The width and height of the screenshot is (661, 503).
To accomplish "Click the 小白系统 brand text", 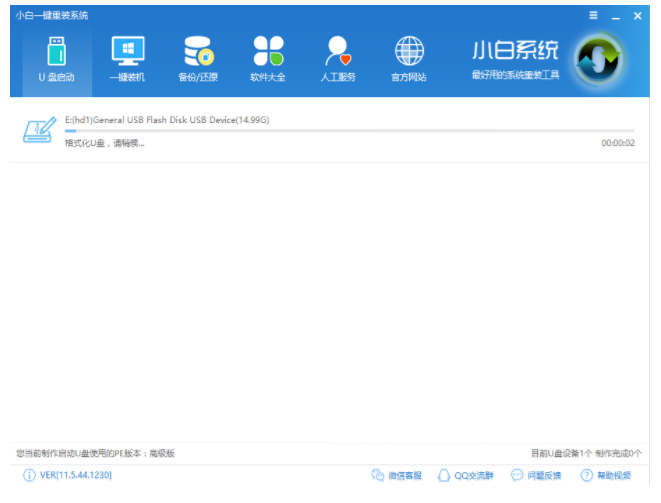I will tap(514, 51).
